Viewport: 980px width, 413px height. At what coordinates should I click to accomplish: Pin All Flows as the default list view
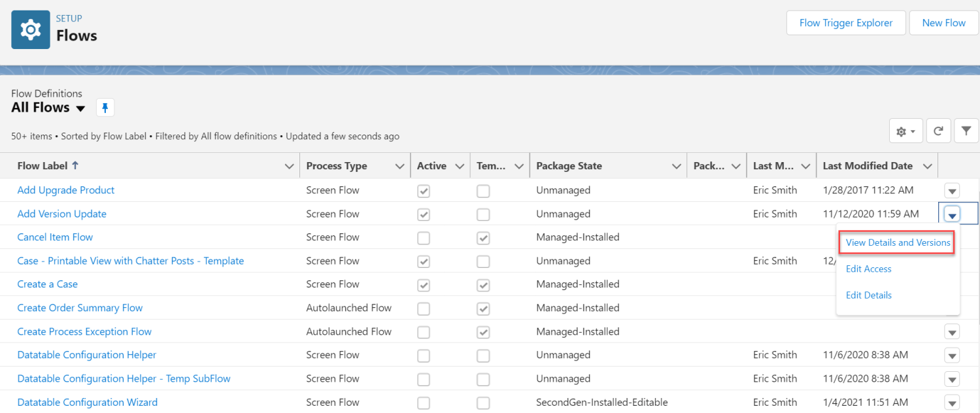(105, 107)
